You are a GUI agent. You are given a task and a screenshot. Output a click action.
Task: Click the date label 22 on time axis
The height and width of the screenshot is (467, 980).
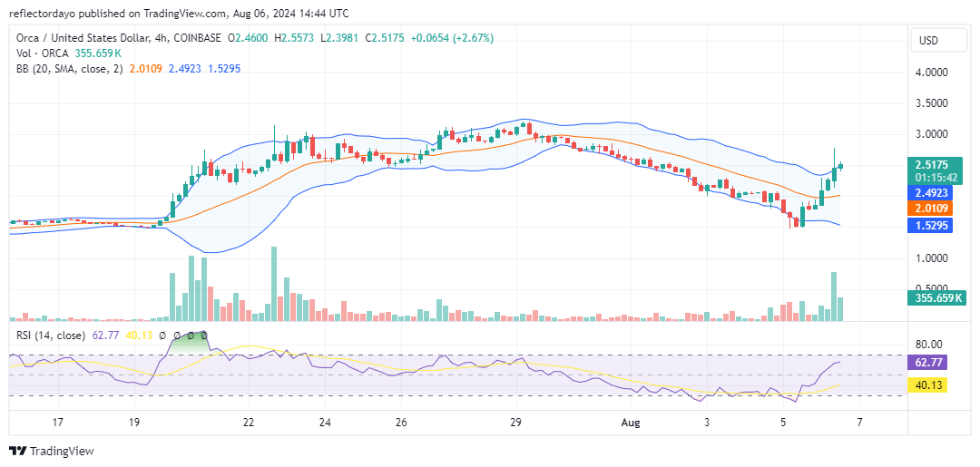249,423
